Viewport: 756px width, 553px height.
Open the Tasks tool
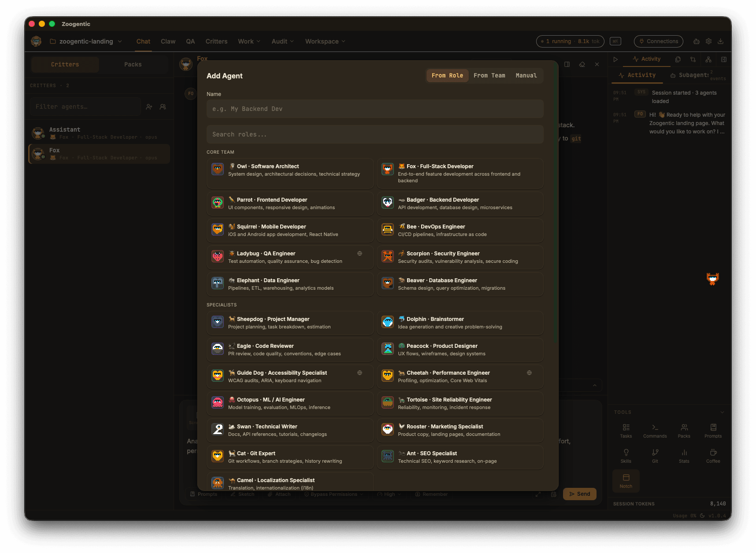626,431
